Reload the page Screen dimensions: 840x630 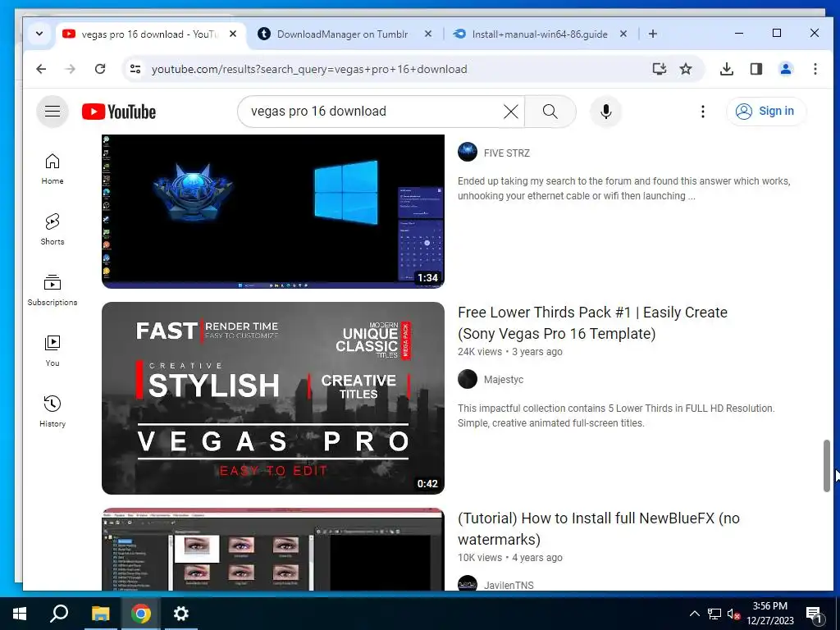99,69
